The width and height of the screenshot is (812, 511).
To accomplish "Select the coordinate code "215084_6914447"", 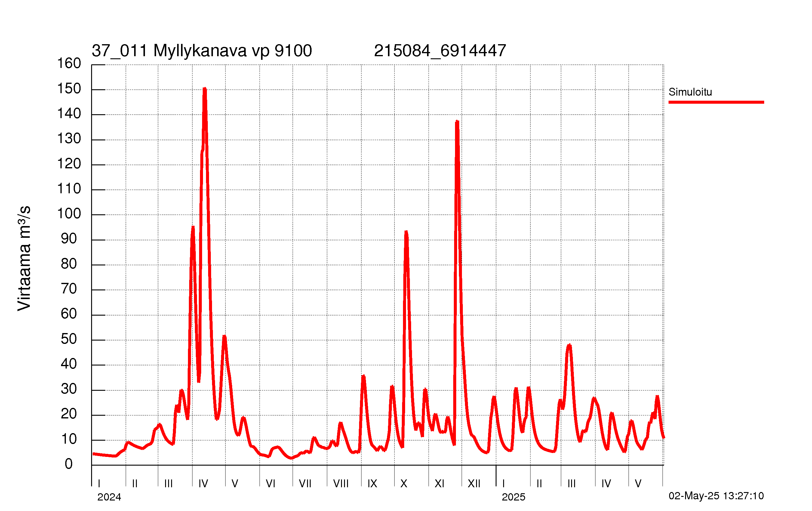I will pos(440,51).
